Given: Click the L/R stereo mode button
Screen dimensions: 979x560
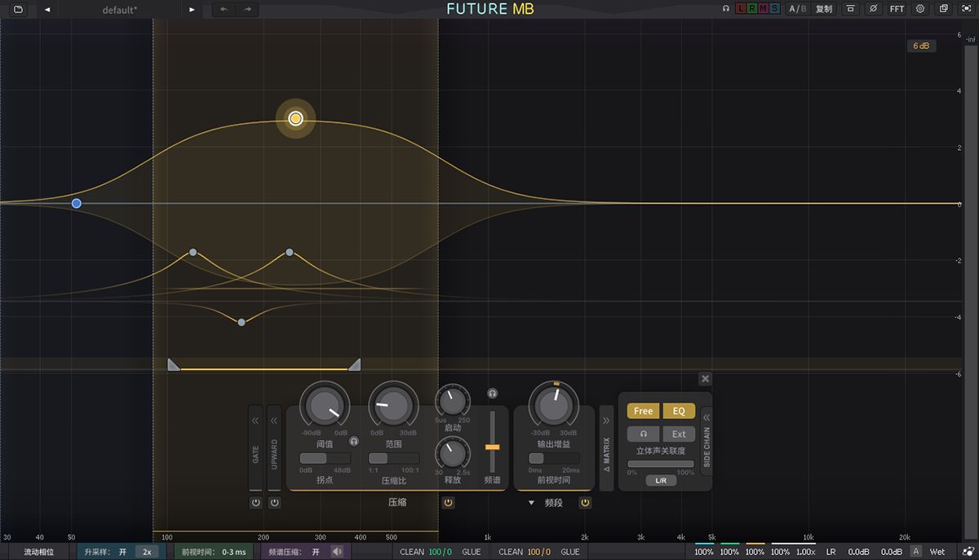Looking at the screenshot, I should [661, 481].
